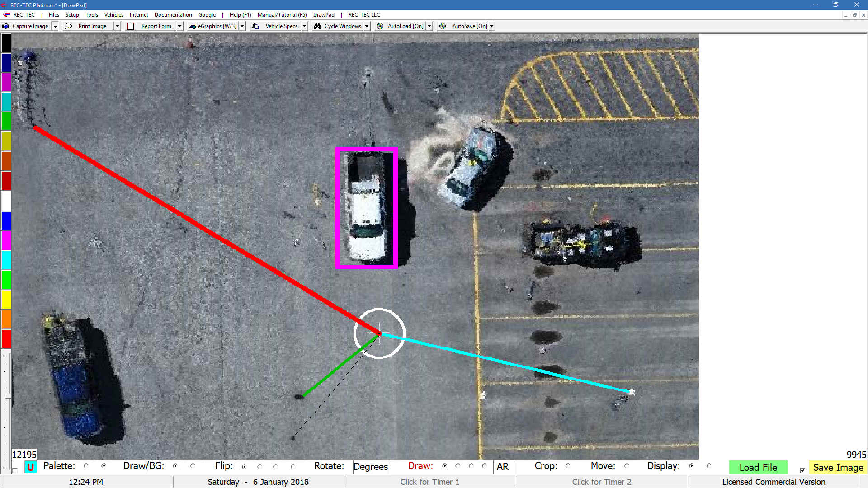Open the Cycle Windows dropdown arrow
Screen dimensions: 868x488
tap(367, 26)
